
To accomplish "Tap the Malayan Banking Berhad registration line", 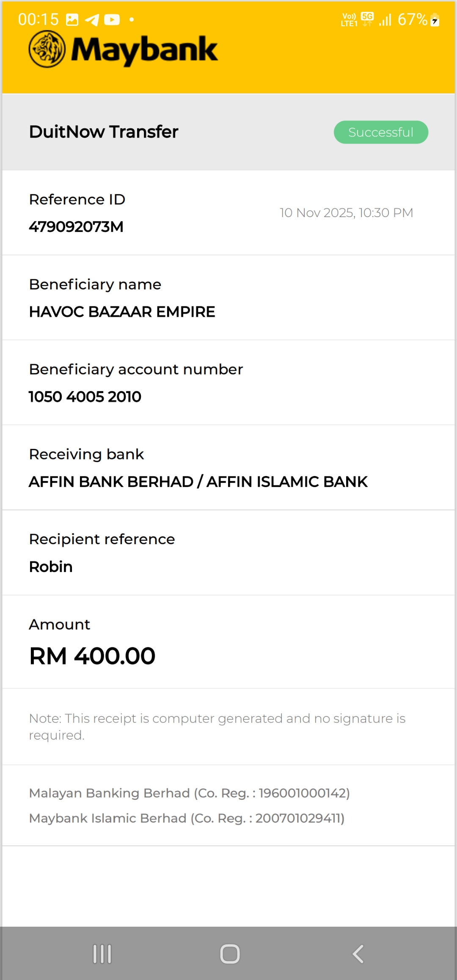I will [189, 793].
